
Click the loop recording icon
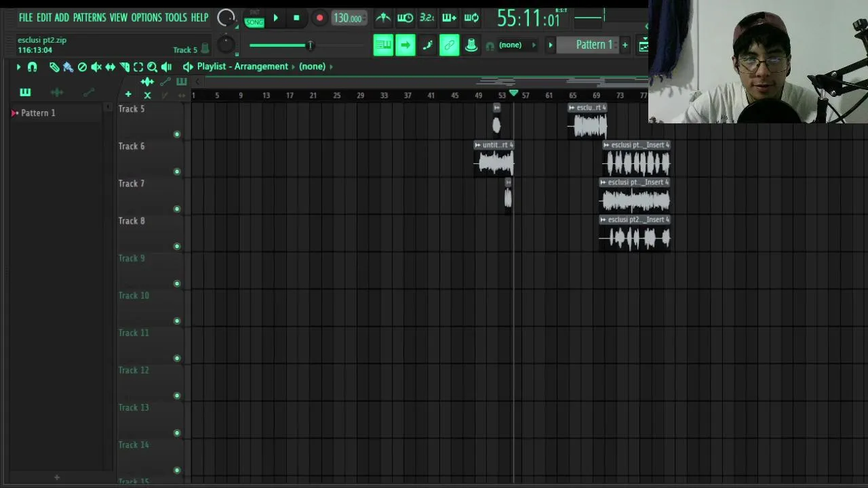(471, 18)
